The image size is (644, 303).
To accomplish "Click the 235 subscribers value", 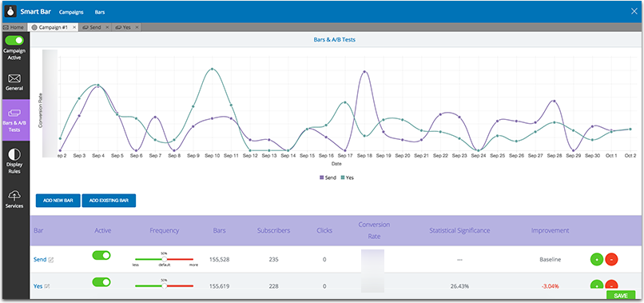I will point(274,259).
